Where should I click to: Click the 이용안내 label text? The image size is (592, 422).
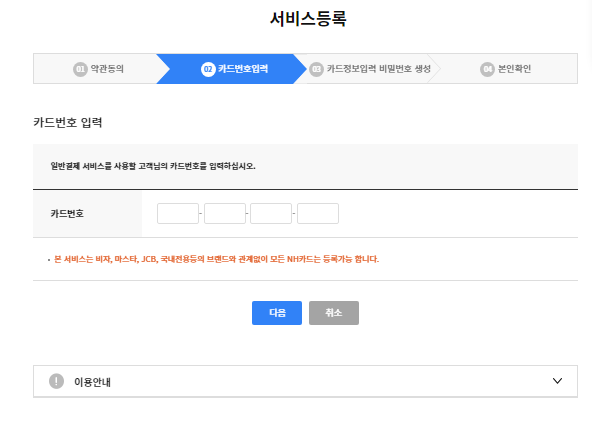[x=92, y=382]
